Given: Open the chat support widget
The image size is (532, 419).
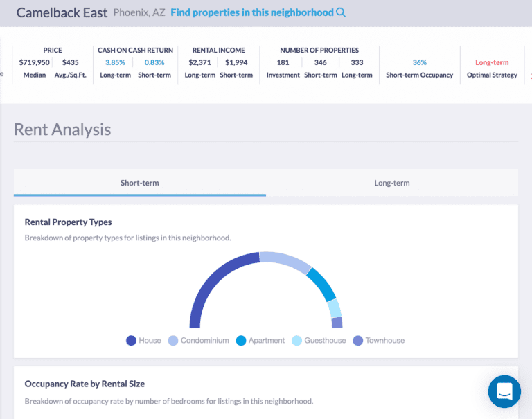Looking at the screenshot, I should (x=504, y=391).
